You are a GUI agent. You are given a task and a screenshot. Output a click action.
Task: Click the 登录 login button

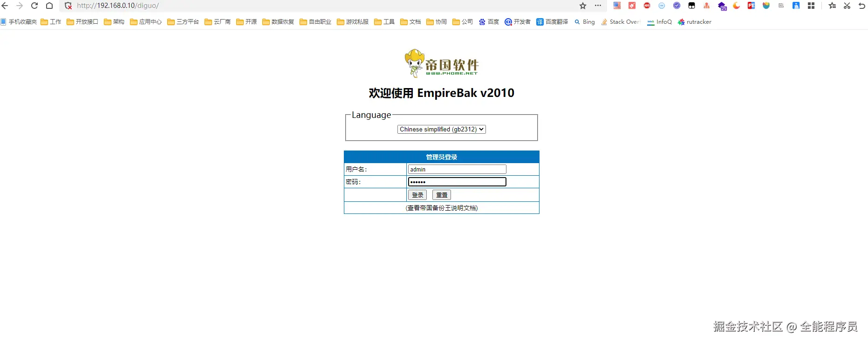[x=417, y=195]
